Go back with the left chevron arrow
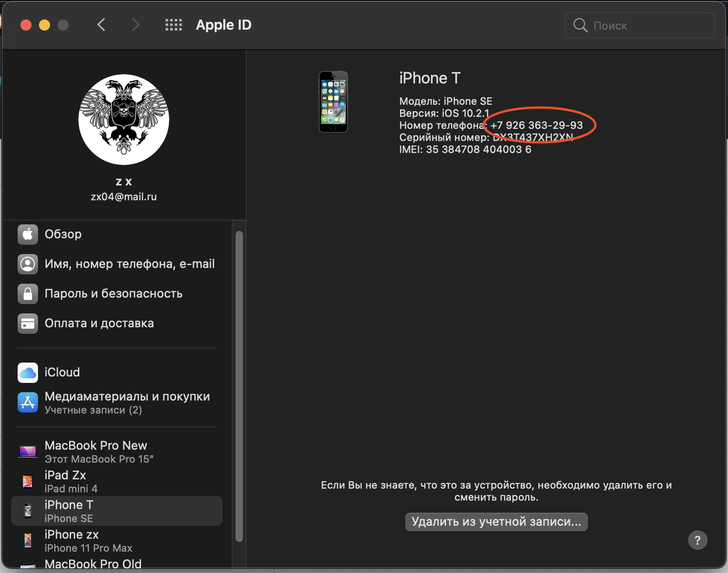 (x=102, y=25)
